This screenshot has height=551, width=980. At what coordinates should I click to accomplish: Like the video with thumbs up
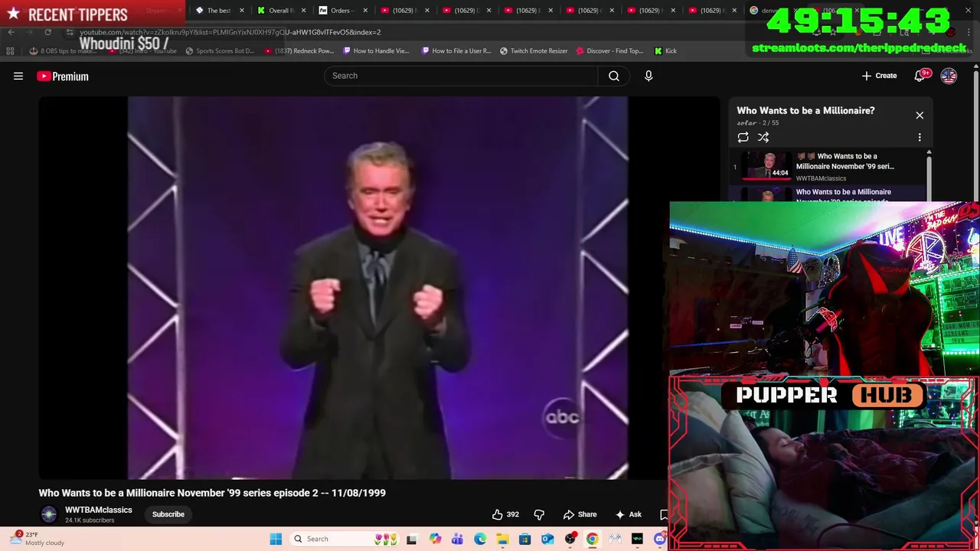click(x=505, y=514)
